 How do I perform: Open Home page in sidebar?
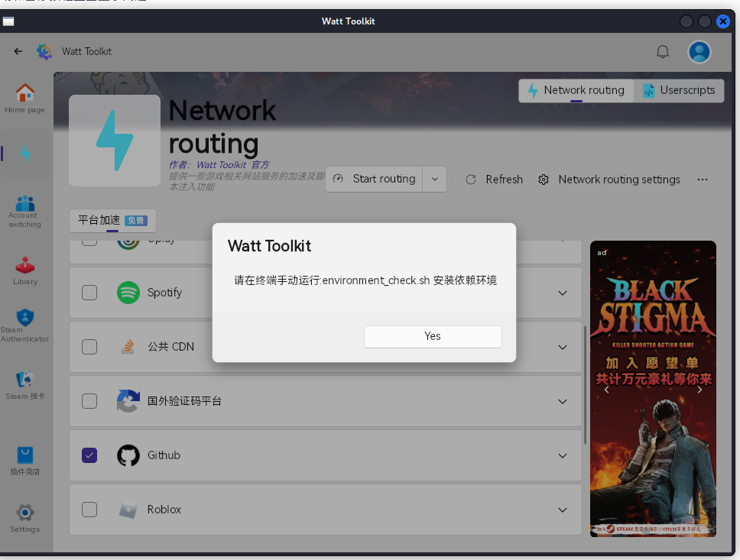click(x=24, y=98)
